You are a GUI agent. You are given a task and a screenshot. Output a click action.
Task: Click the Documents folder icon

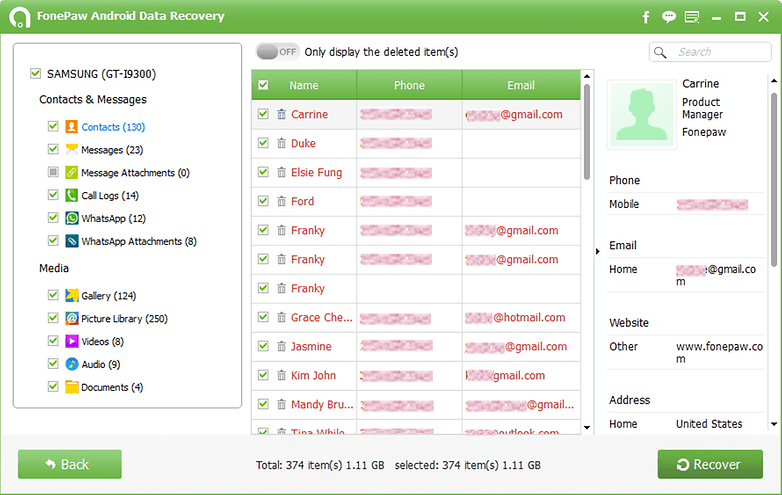click(72, 387)
